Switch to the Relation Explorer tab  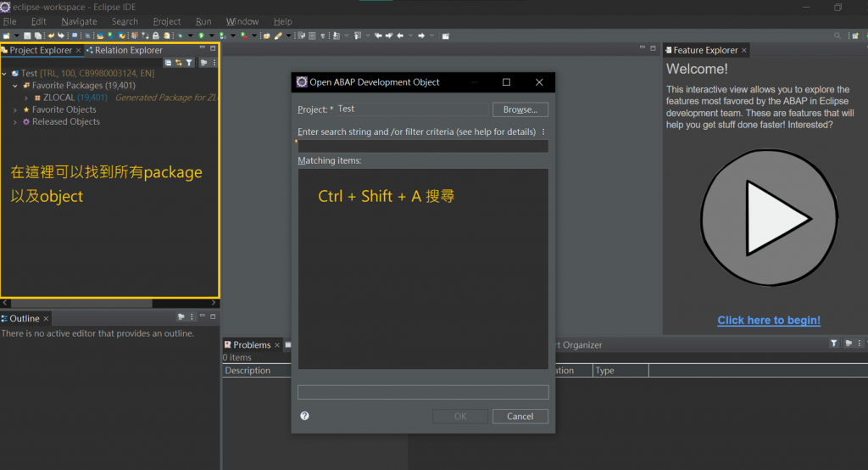click(125, 50)
